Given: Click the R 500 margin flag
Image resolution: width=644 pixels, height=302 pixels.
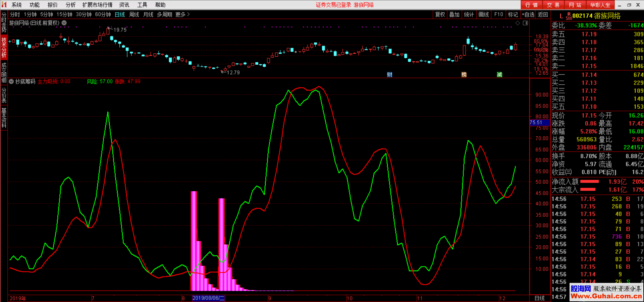Looking at the screenshot, I should (x=569, y=16).
